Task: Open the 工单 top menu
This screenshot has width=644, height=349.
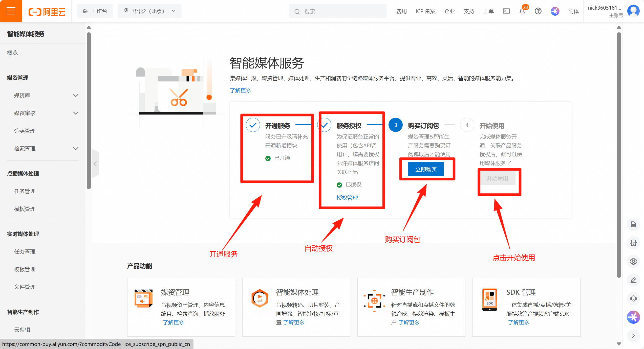Action: point(488,11)
